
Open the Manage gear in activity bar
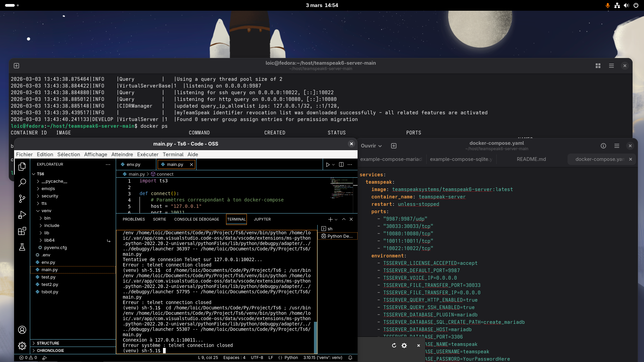click(x=22, y=346)
